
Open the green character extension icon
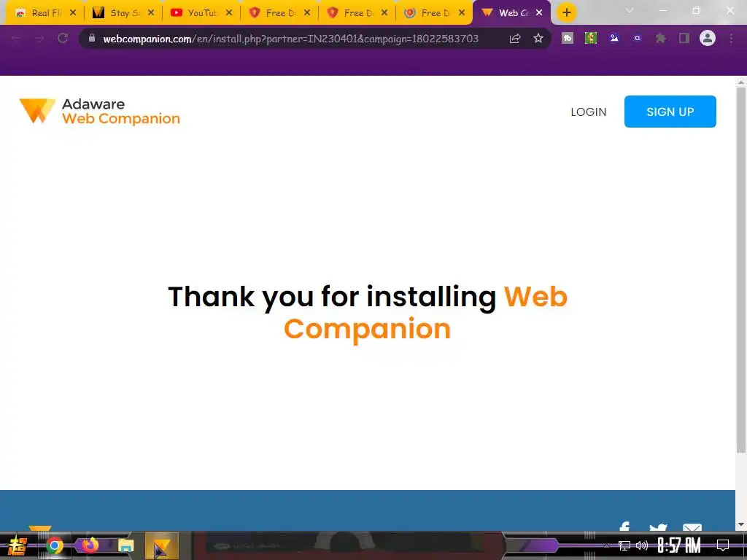click(x=591, y=38)
